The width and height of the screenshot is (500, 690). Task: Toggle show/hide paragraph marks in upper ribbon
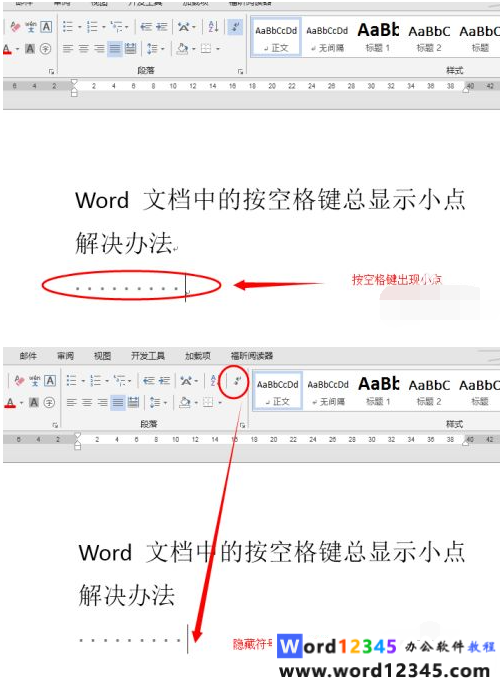pos(235,27)
